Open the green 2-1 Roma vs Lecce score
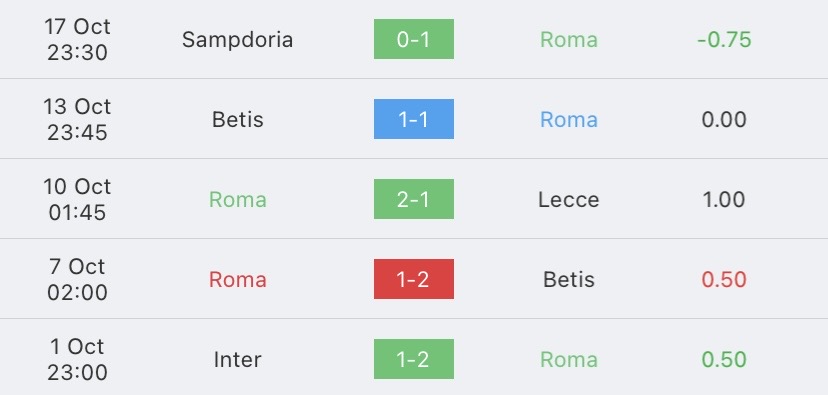The width and height of the screenshot is (828, 395). (x=413, y=199)
